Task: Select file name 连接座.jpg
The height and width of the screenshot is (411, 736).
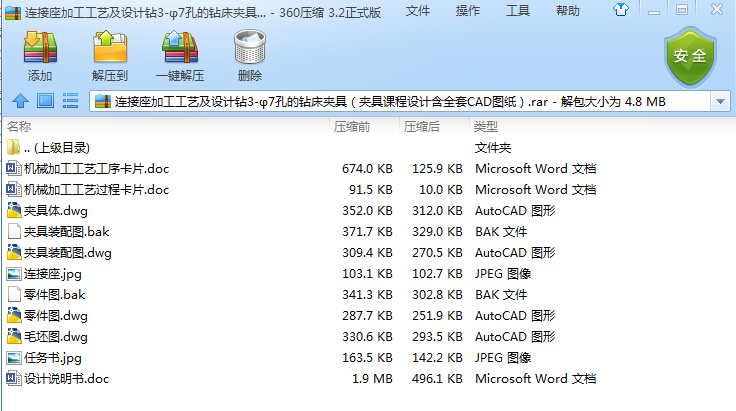Action: pos(53,274)
